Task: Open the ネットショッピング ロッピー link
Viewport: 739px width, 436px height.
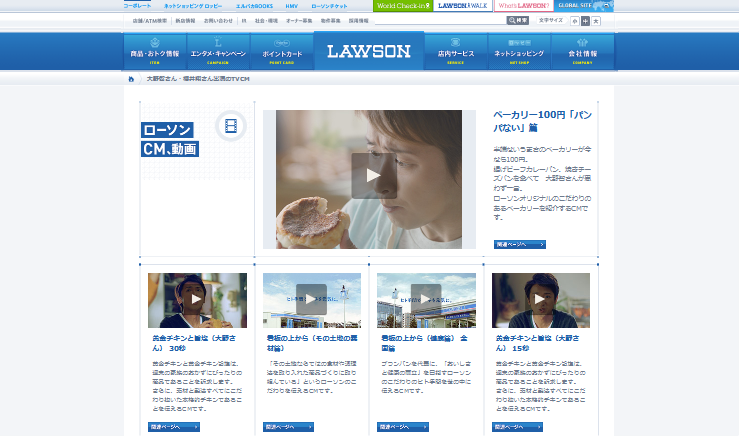Action: 193,6
